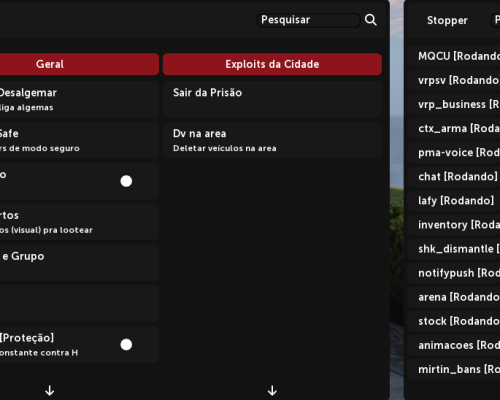Open the Exploits da Cidade header
Screen dimensions: 500x400
[272, 64]
